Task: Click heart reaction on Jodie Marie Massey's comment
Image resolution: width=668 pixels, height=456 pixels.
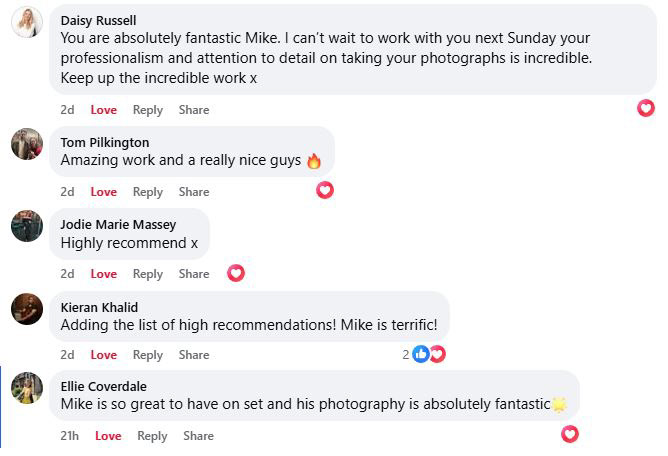Action: tap(236, 272)
